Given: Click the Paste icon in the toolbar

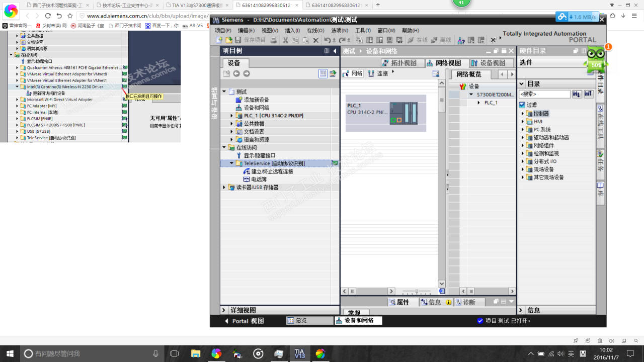Looking at the screenshot, I should pos(306,39).
